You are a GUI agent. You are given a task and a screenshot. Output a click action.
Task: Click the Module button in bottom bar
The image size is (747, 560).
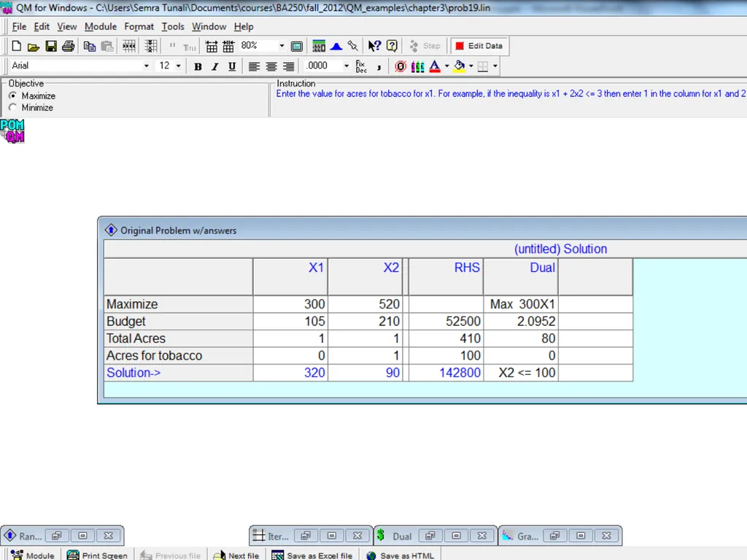click(x=32, y=555)
